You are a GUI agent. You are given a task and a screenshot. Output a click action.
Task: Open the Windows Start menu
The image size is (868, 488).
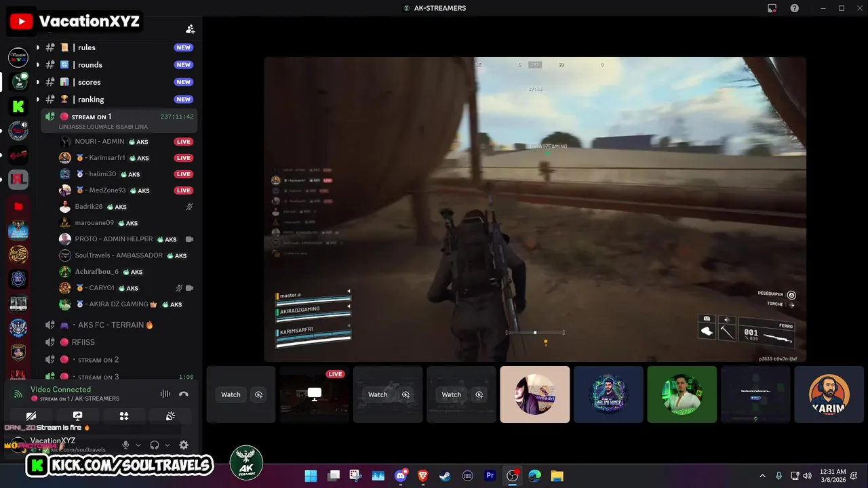click(311, 476)
